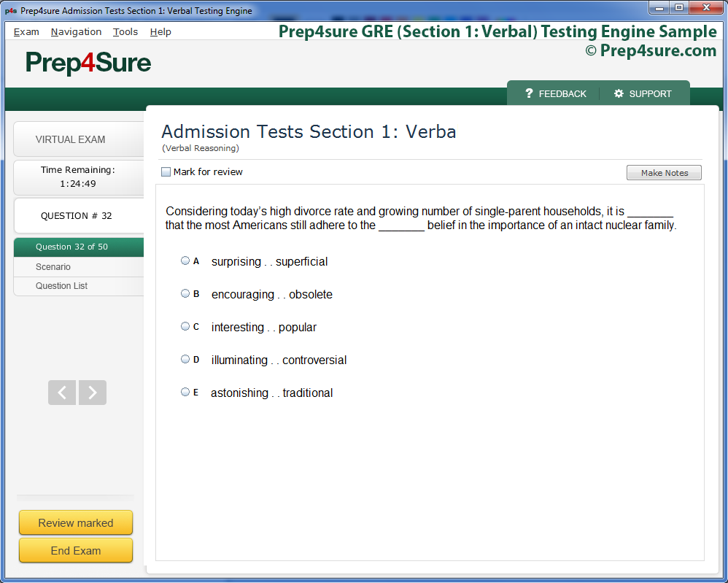Click the p4s icon in the title bar

[9, 10]
